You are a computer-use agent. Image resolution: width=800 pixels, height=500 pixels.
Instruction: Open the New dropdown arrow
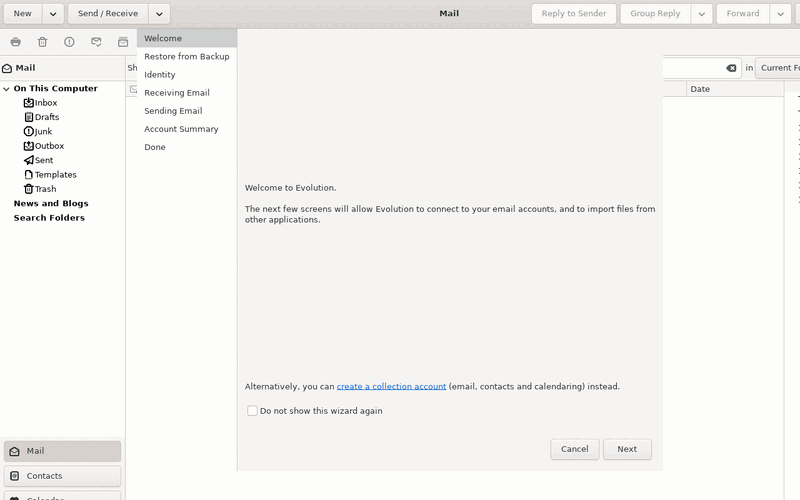(x=53, y=14)
